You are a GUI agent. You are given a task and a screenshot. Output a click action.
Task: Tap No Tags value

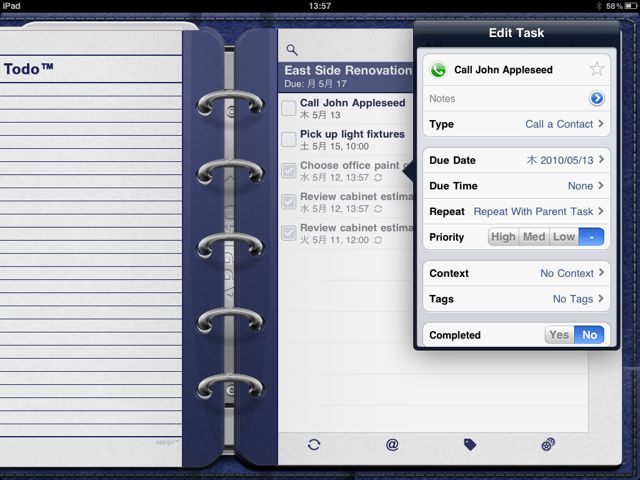(573, 299)
